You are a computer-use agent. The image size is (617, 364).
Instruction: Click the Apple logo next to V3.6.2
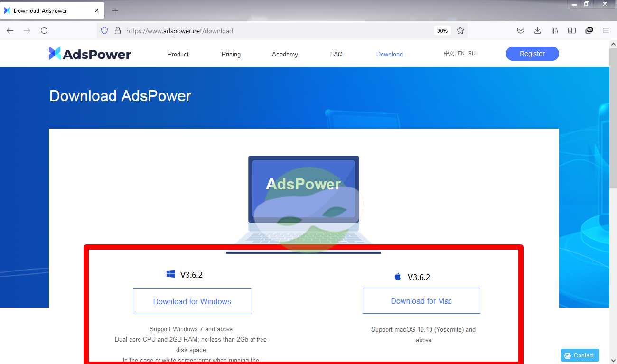[x=398, y=276]
